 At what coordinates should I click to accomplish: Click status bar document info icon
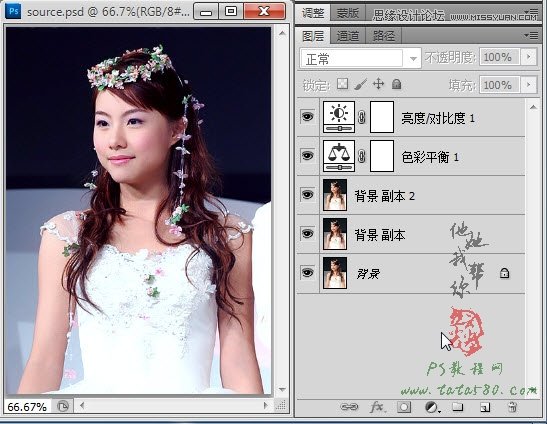pos(63,407)
